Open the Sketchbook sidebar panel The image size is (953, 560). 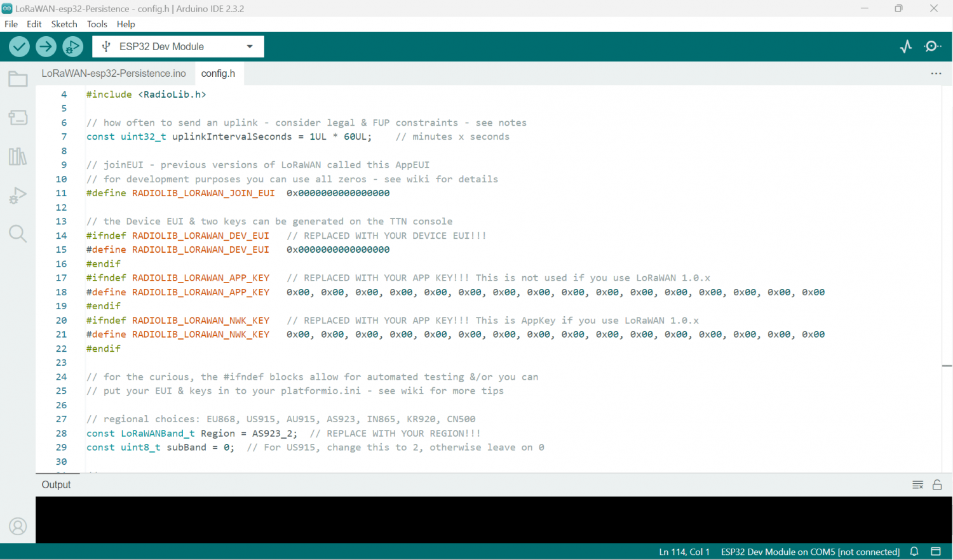click(x=18, y=79)
